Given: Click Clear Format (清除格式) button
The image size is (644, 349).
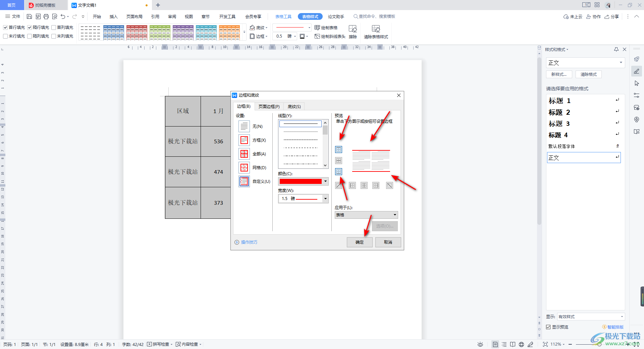Looking at the screenshot, I should click(x=589, y=74).
